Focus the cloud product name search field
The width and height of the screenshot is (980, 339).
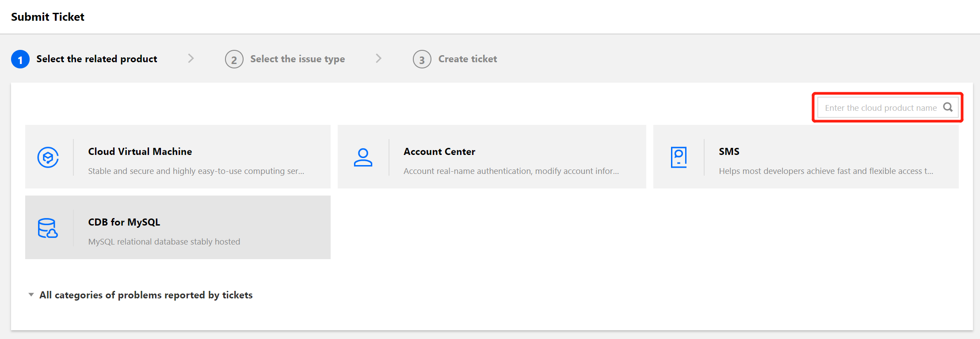(x=880, y=108)
